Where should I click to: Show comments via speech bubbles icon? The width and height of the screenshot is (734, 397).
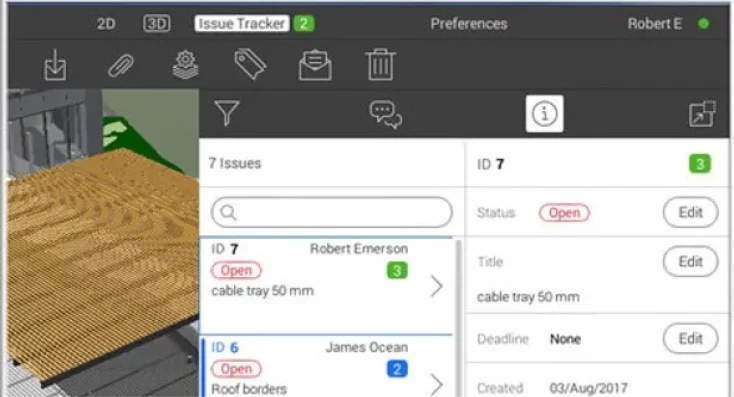(385, 114)
